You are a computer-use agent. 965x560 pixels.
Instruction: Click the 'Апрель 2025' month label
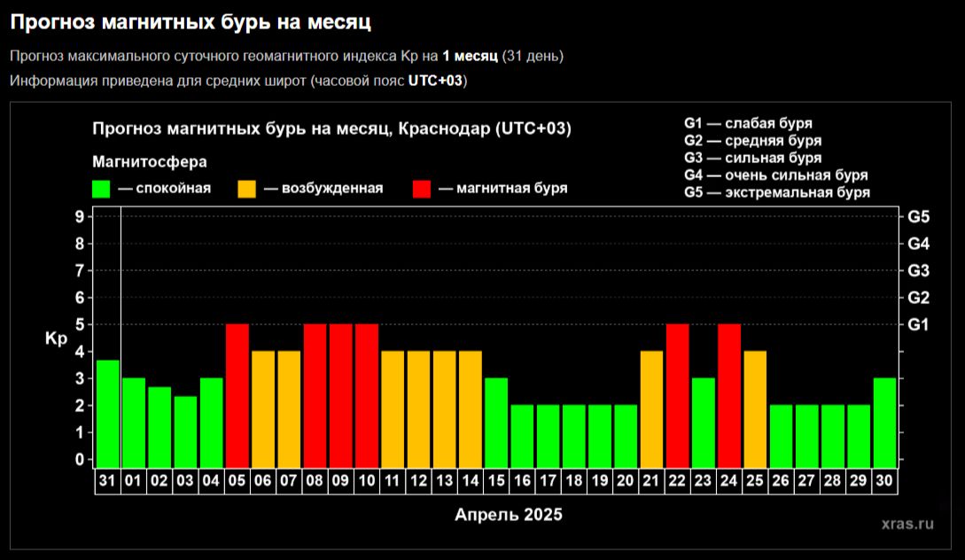click(x=509, y=515)
